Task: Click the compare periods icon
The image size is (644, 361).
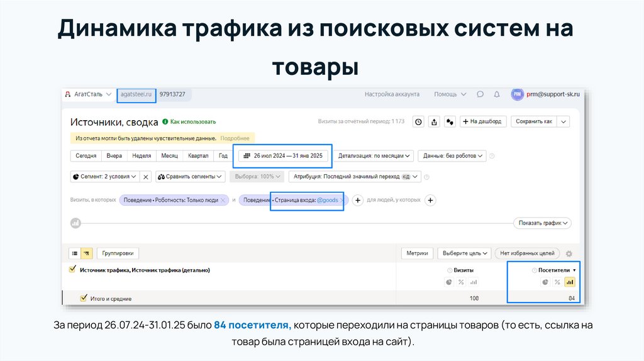Action: 450,121
